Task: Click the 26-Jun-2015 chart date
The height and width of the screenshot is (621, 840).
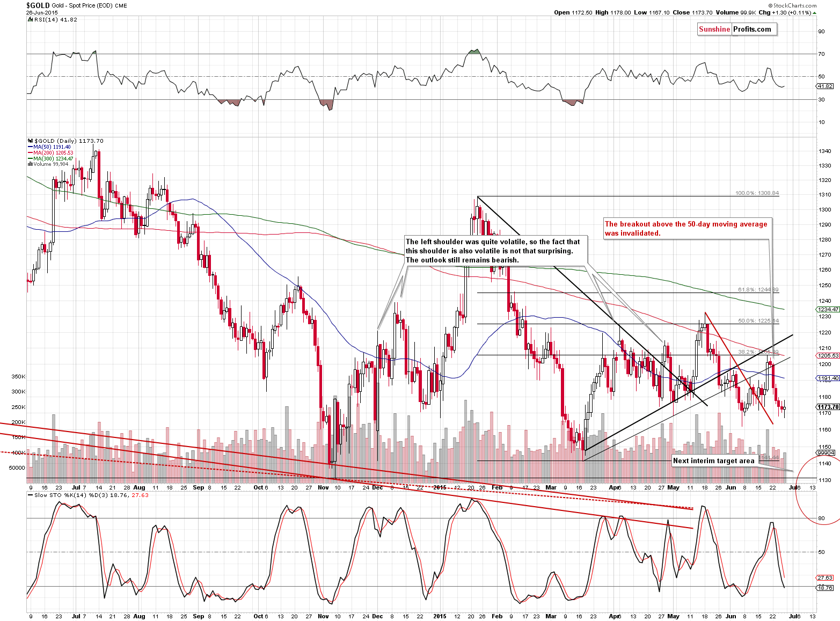Action: tap(42, 12)
